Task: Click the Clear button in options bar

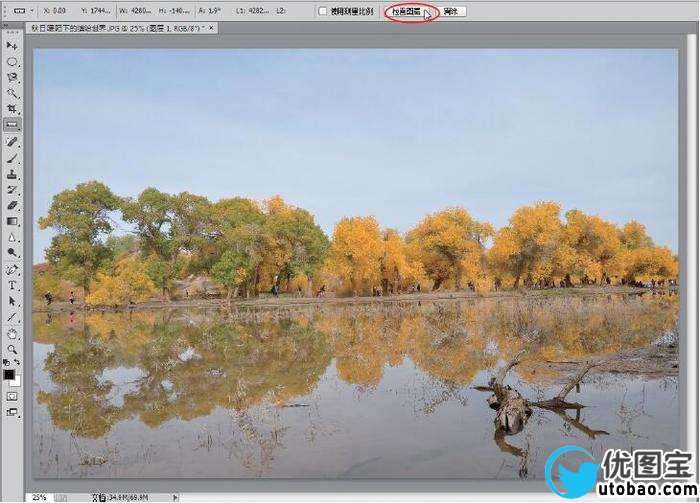Action: click(452, 12)
